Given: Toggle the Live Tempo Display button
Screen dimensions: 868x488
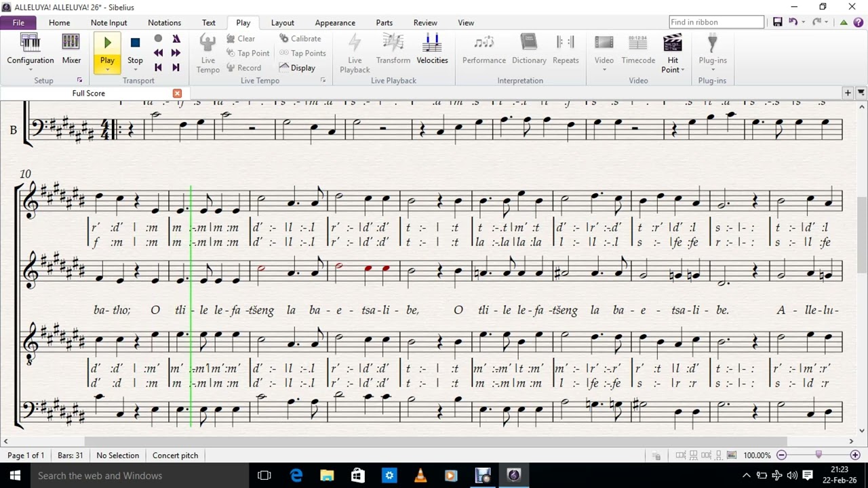Looking at the screenshot, I should (x=297, y=68).
